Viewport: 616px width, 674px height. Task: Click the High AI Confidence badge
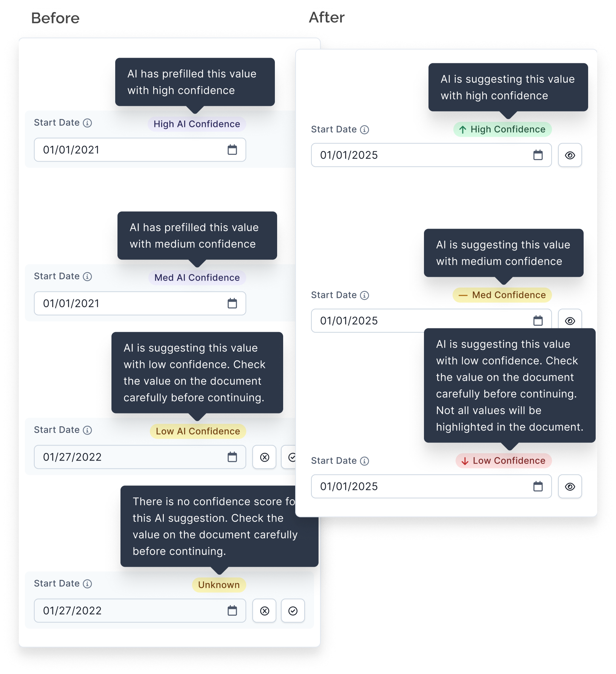point(196,124)
